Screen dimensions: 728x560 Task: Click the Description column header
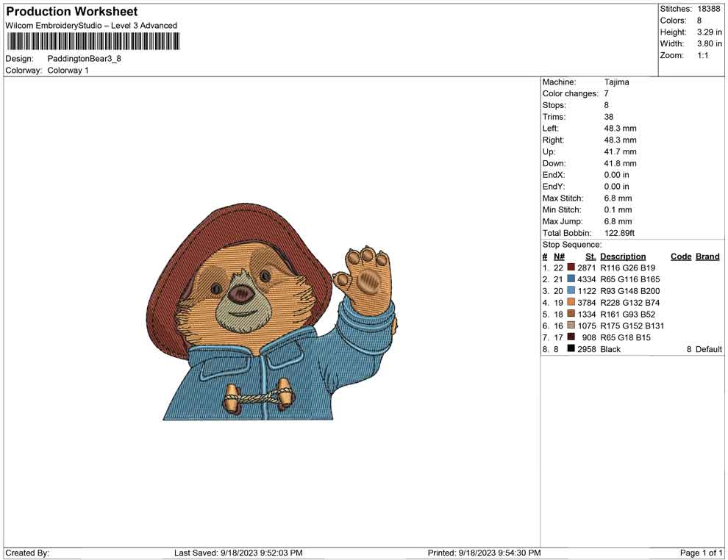(x=623, y=256)
